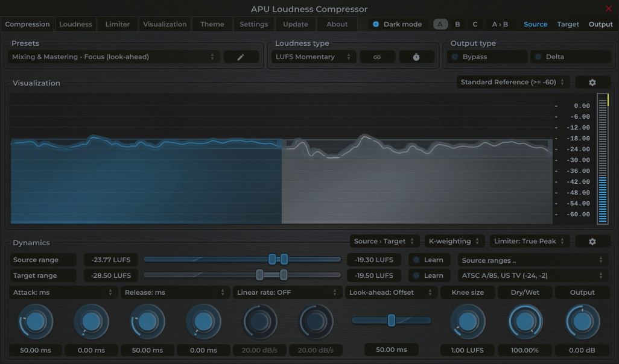Click the Look-ahead 50.00 ms slider handle

391,320
